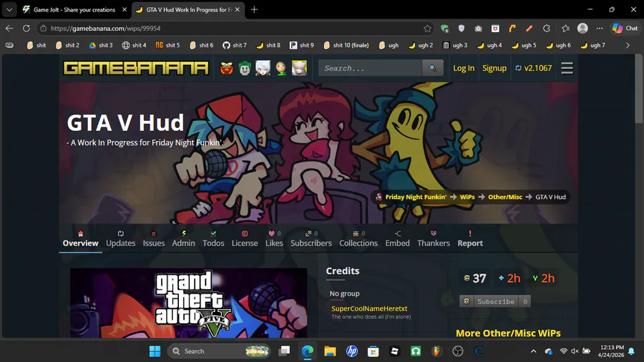The height and width of the screenshot is (362, 644).
Task: Click the taskbar Search box
Action: point(219,351)
